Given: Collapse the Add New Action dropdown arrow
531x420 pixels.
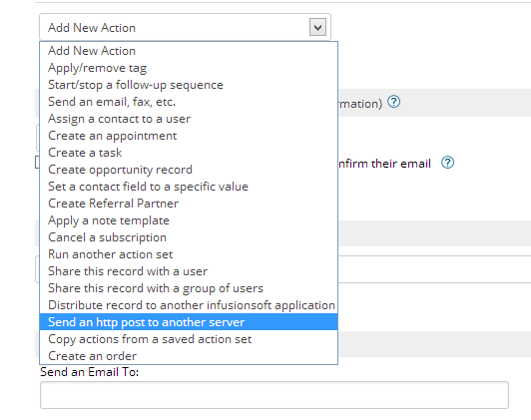Looking at the screenshot, I should [x=317, y=27].
